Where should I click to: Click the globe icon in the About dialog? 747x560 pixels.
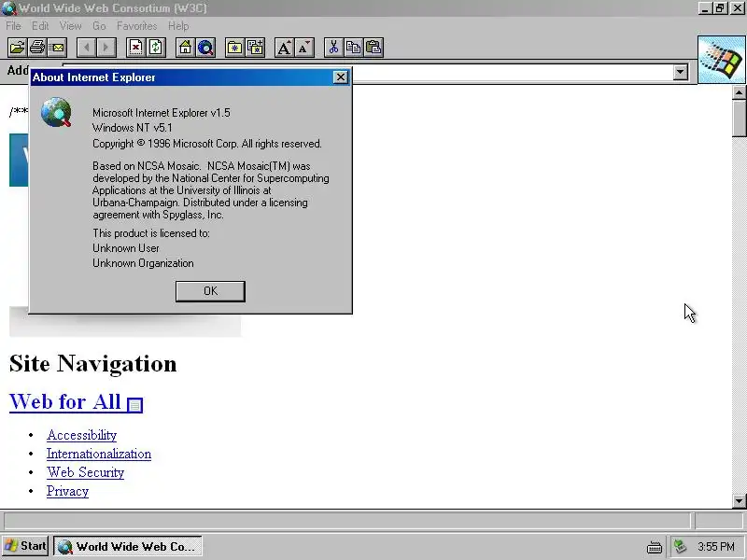pos(56,113)
